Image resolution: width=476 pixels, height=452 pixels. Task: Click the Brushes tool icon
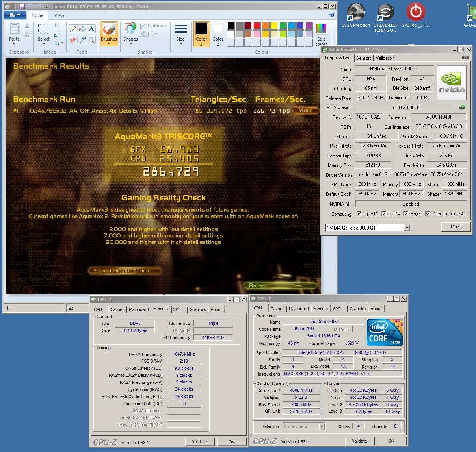pos(109,29)
